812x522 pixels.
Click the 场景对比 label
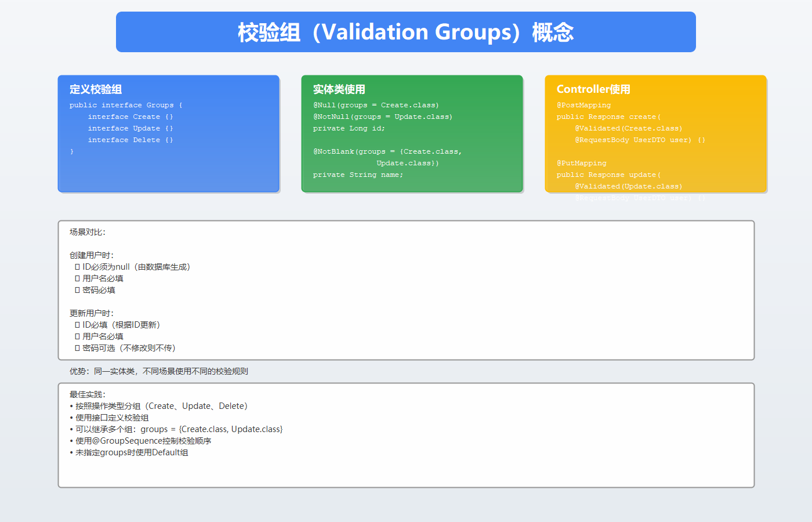point(88,232)
